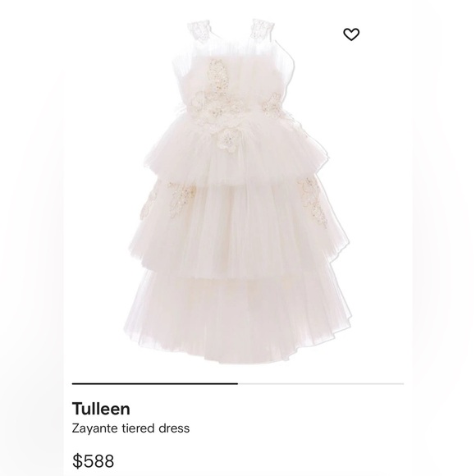
Task: Tap the middle tulle tier of the dress
Action: 238,227
